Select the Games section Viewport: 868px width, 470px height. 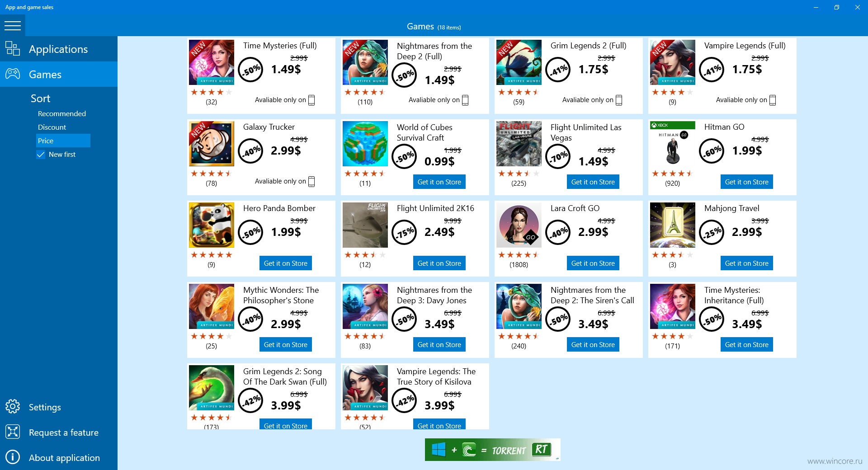(59, 74)
